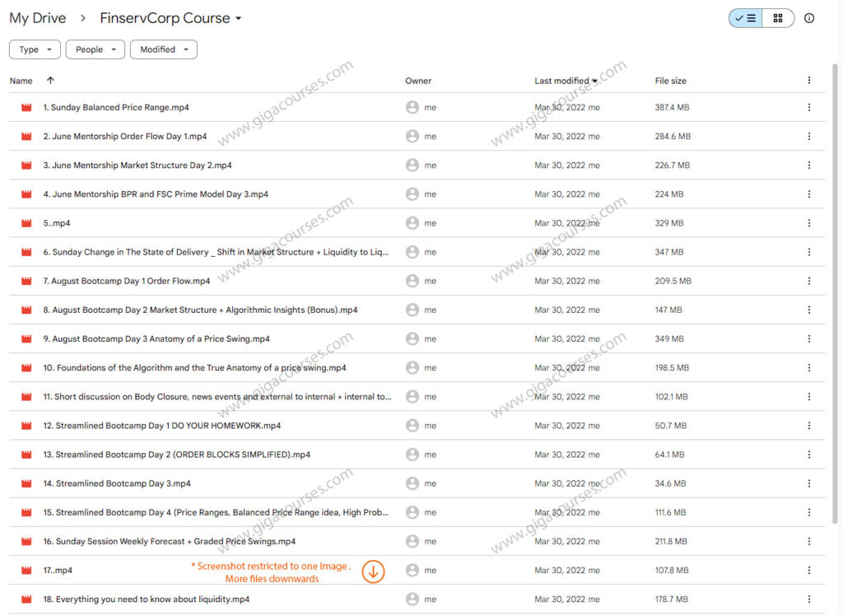The height and width of the screenshot is (616, 843).
Task: Click the orange download arrow graphic
Action: coord(373,571)
